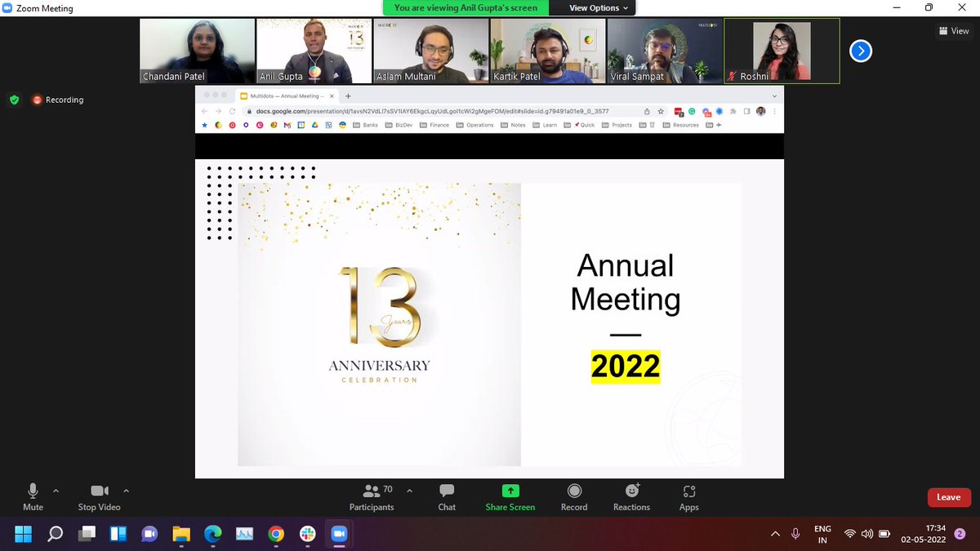Expand the caret next to Participants

tap(409, 491)
